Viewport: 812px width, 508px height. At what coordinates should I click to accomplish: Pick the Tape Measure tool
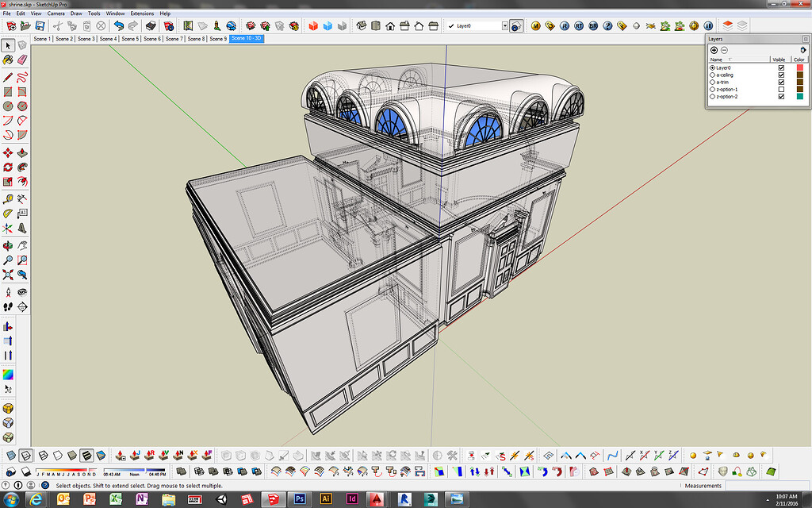pos(9,199)
